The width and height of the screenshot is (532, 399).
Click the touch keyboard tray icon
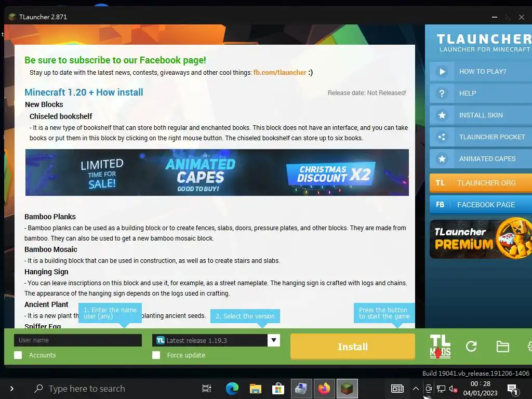point(397,389)
